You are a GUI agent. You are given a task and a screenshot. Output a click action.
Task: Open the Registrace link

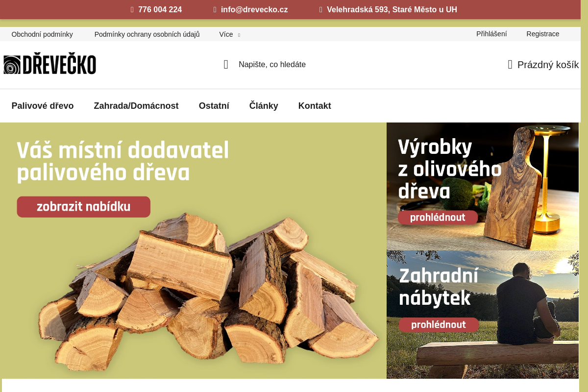543,34
